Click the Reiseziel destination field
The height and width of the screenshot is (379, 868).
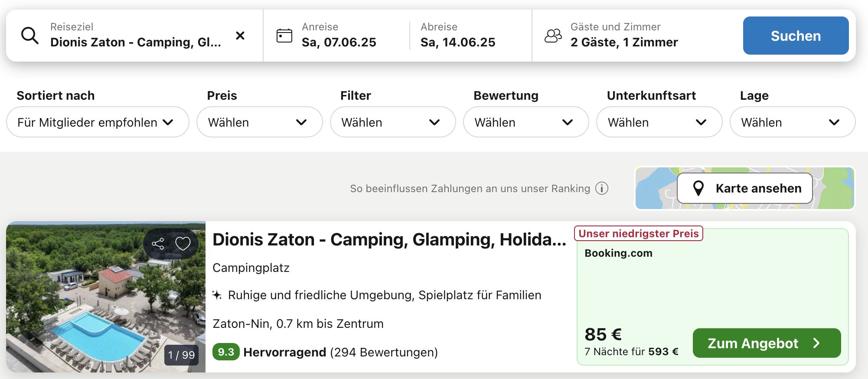(x=136, y=36)
